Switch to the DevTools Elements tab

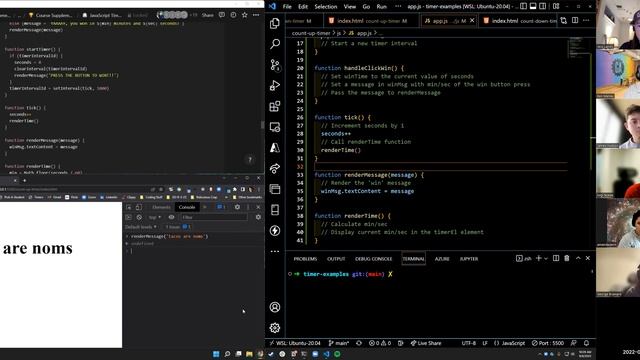pyautogui.click(x=161, y=207)
